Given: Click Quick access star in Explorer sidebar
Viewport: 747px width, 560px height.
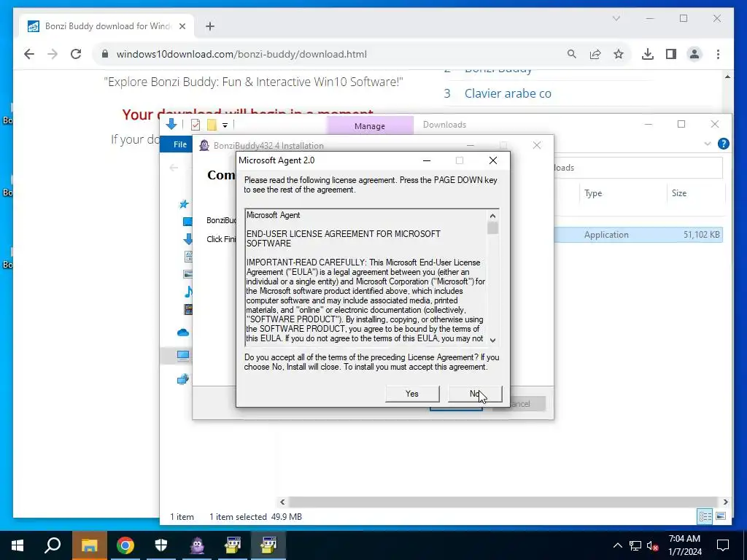Looking at the screenshot, I should coord(184,204).
